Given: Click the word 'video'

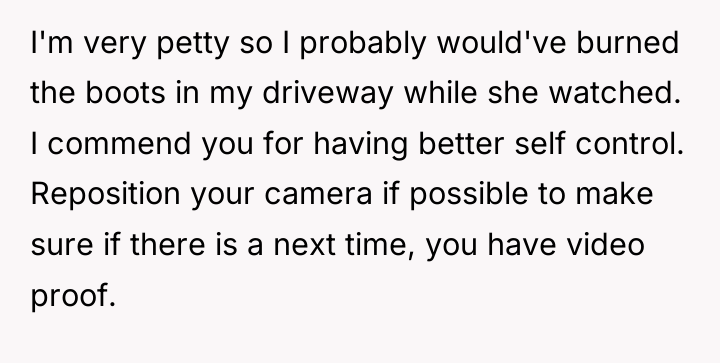Looking at the screenshot, I should click(605, 244).
